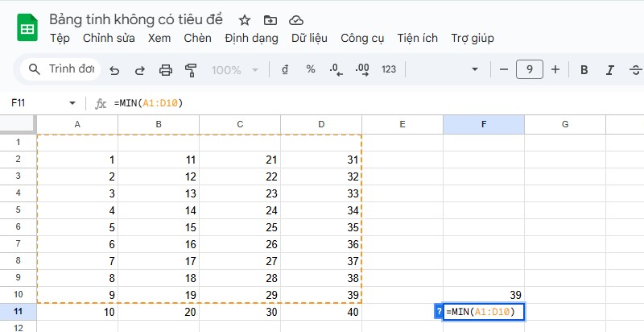Image resolution: width=644 pixels, height=332 pixels.
Task: Select the cell containing 20
Action: (159, 312)
